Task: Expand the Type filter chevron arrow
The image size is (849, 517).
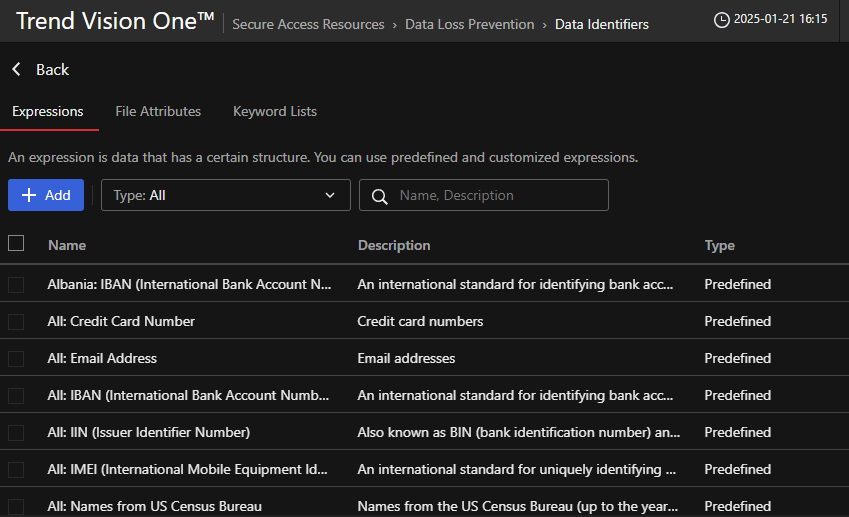Action: pos(330,196)
